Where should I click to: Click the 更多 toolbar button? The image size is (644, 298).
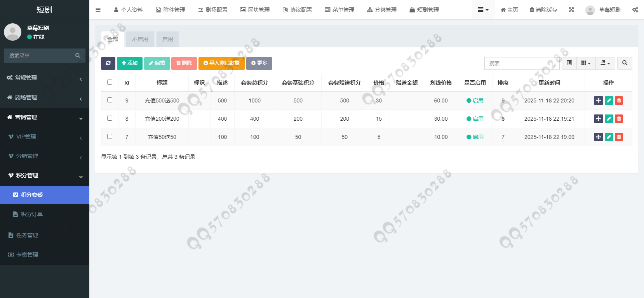259,63
